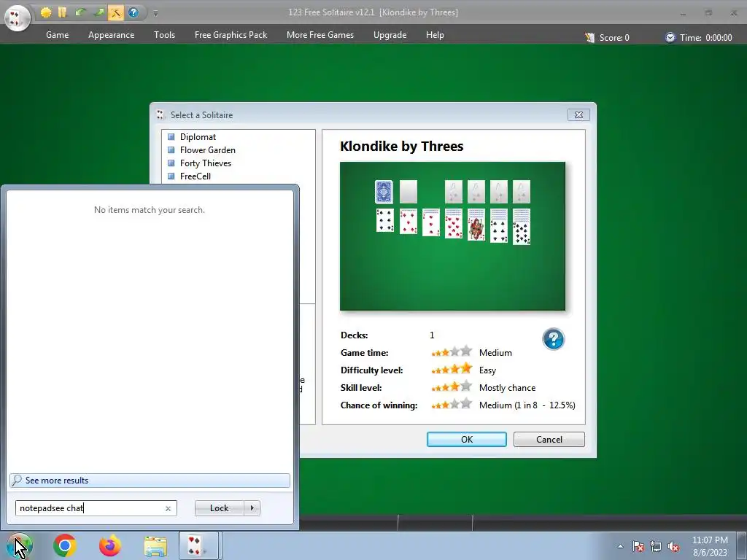Click the Windows Start button
This screenshot has width=747, height=560.
[20, 545]
